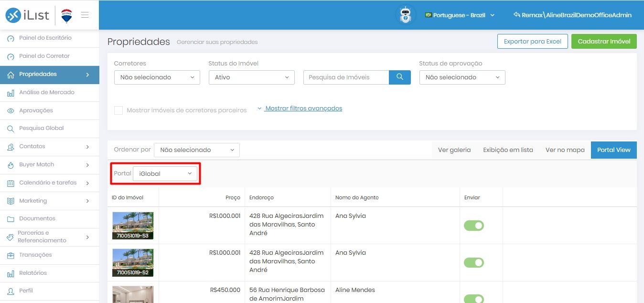Open the Portal iGlobal dropdown
Viewport: 644px width, 303px height.
click(x=165, y=174)
